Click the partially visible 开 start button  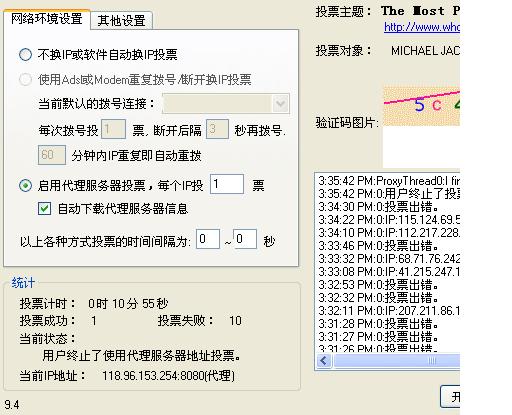pos(451,397)
